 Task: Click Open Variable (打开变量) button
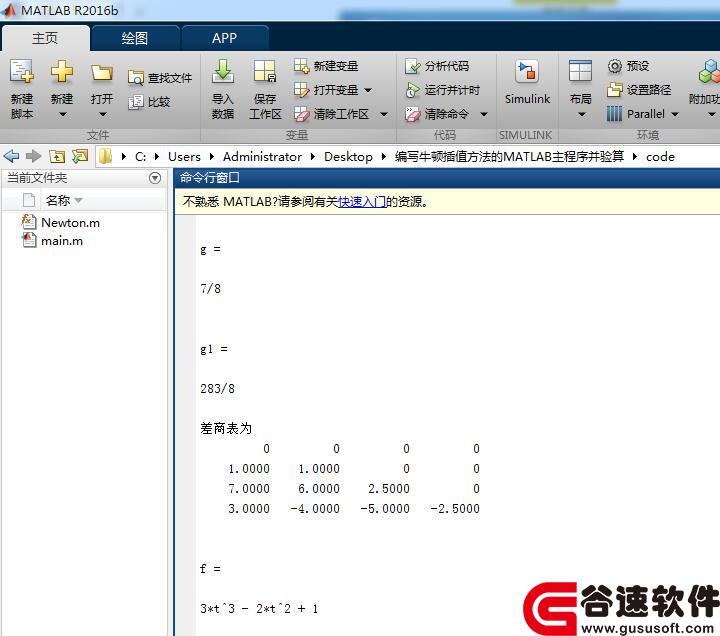pyautogui.click(x=326, y=90)
